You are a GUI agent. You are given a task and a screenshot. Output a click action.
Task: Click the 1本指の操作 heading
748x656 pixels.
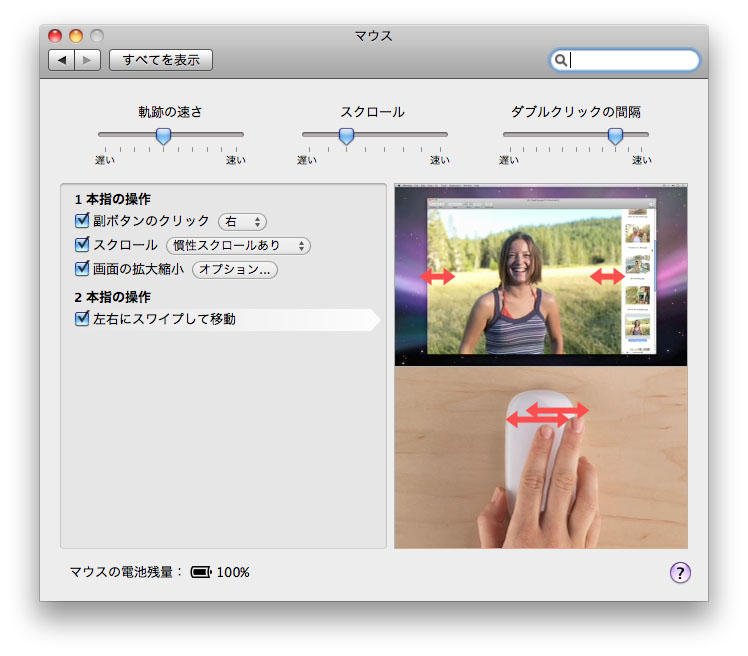(x=113, y=199)
